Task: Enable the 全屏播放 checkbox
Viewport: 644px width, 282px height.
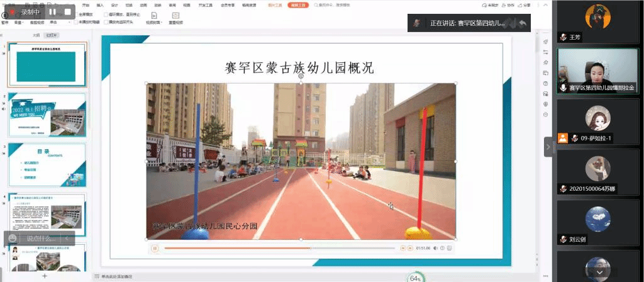Action: point(77,13)
